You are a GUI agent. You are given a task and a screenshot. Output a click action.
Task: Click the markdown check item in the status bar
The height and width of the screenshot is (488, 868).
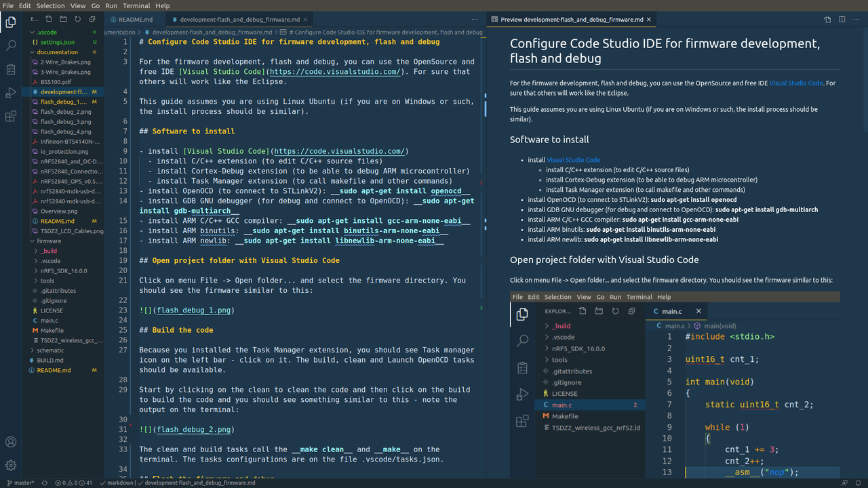(x=117, y=483)
